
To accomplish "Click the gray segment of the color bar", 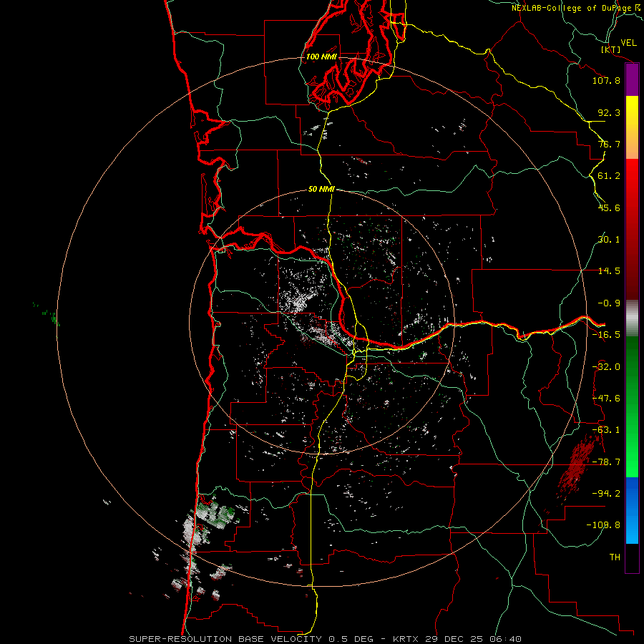I will (632, 318).
